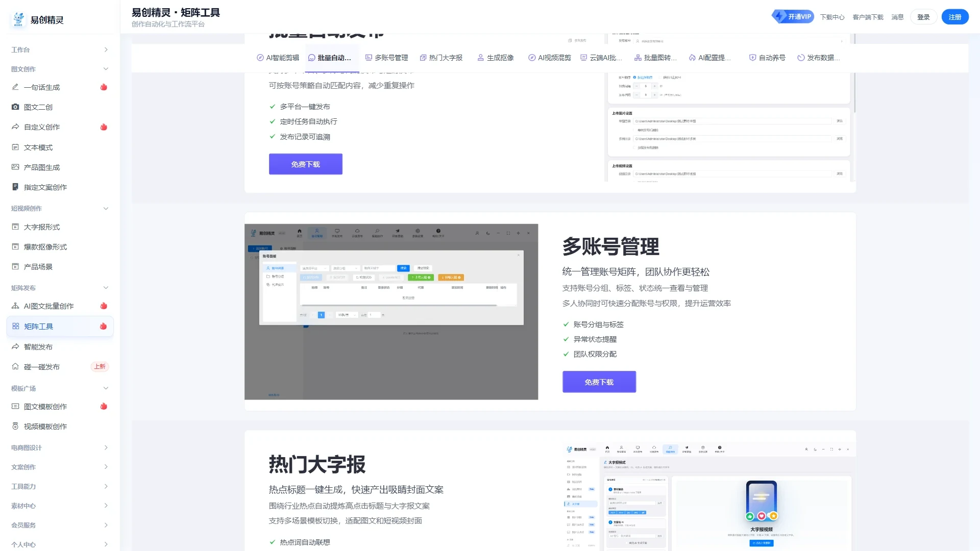Screen dimensions: 980x551
Task: Click the shield icon on 自动养号 tab
Action: pyautogui.click(x=752, y=58)
